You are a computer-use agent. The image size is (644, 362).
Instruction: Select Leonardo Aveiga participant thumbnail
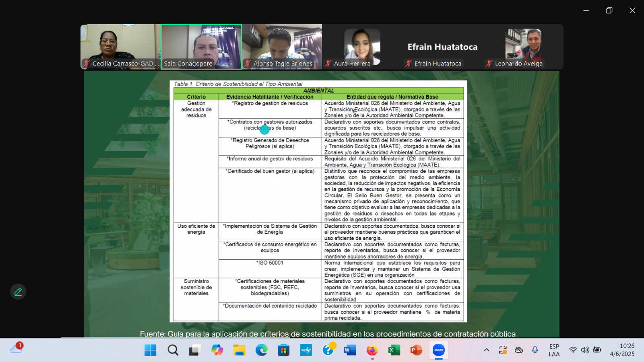pos(523,47)
